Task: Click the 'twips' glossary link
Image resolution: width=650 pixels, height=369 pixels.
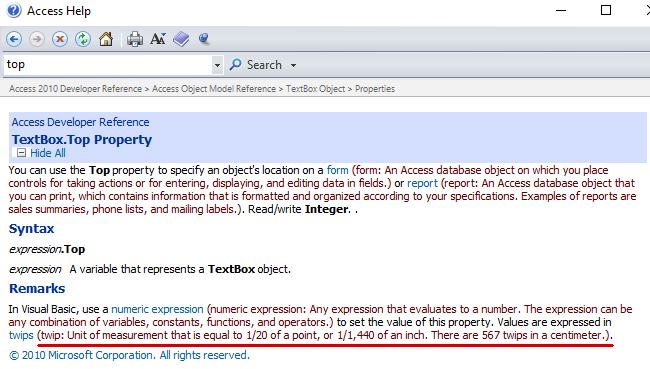Action: (21, 335)
